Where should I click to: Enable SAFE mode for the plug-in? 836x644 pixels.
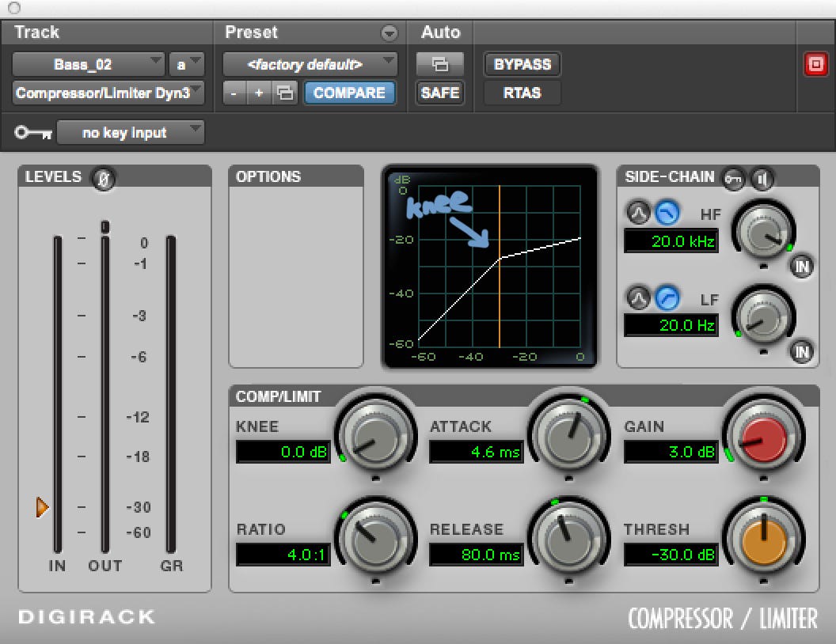[x=439, y=93]
